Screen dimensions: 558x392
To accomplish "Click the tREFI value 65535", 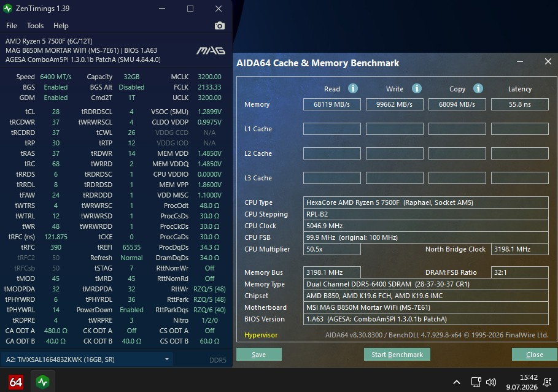I will [131, 247].
